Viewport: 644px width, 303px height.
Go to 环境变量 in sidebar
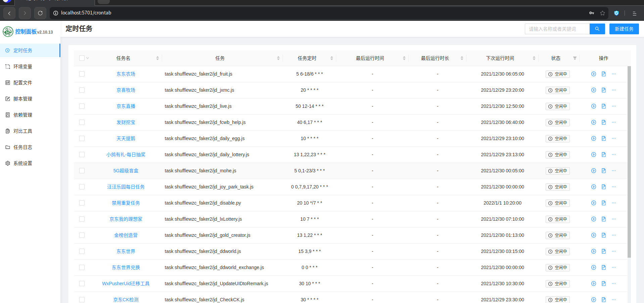click(30, 67)
